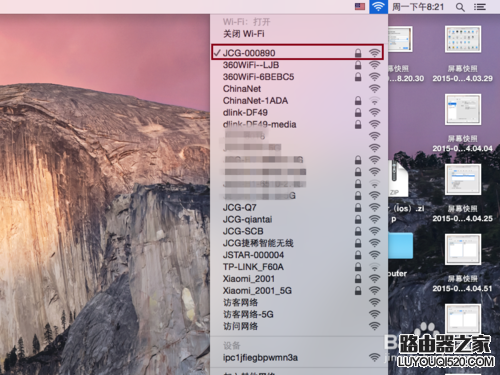
Task: Connect to the ChinaNet open network
Action: pos(299,89)
